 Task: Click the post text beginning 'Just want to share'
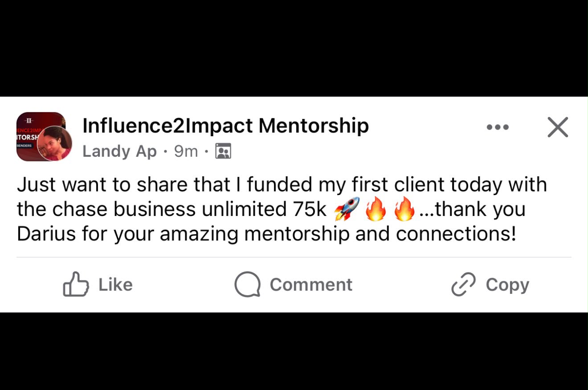click(282, 209)
